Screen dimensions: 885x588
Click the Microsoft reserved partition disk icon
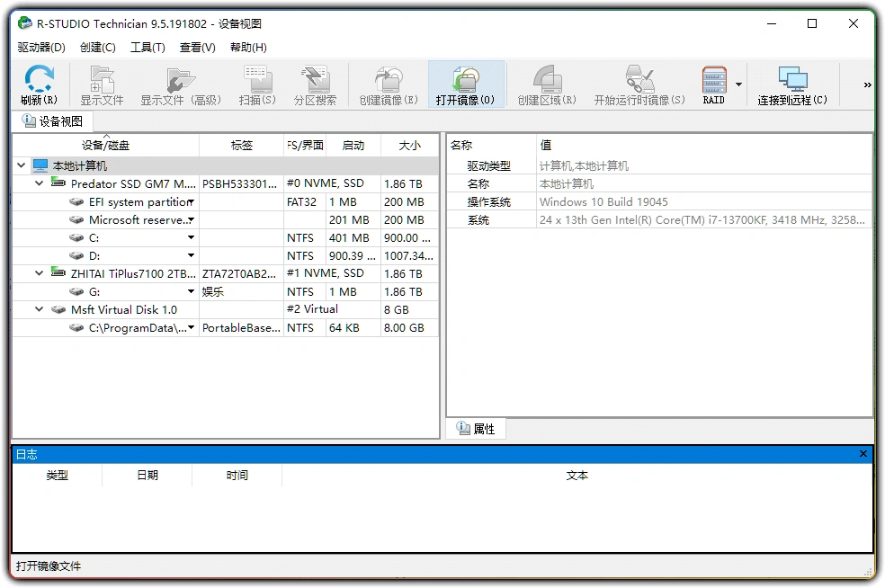[76, 219]
